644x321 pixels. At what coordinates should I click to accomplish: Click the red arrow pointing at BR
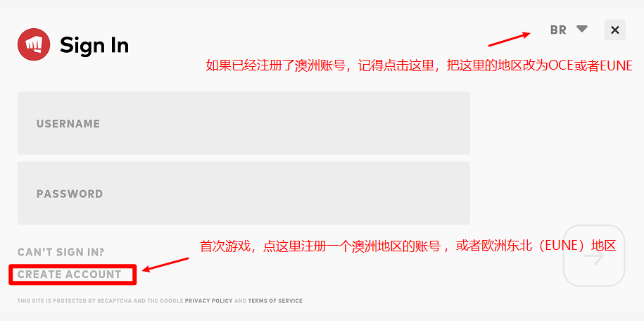click(509, 39)
